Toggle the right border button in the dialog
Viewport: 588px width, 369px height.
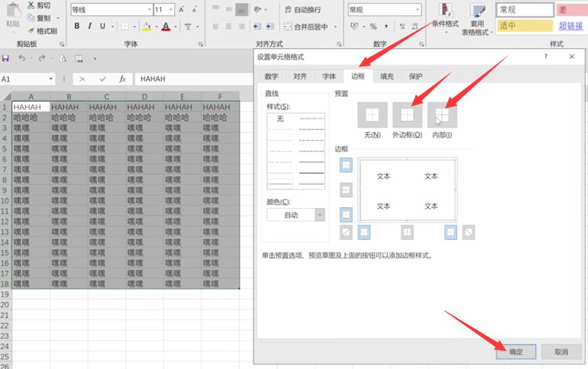[451, 232]
